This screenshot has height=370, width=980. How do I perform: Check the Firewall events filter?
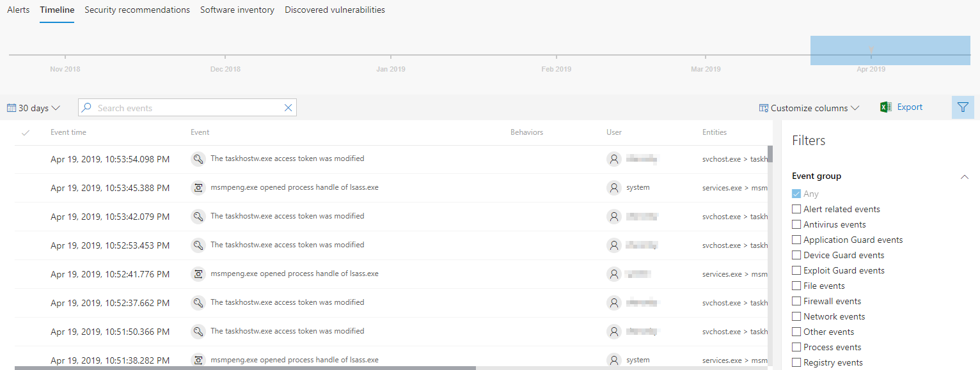(796, 302)
